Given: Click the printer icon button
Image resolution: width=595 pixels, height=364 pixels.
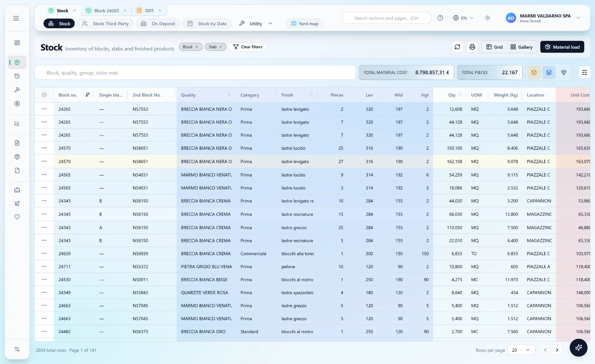Looking at the screenshot, I should pyautogui.click(x=472, y=47).
